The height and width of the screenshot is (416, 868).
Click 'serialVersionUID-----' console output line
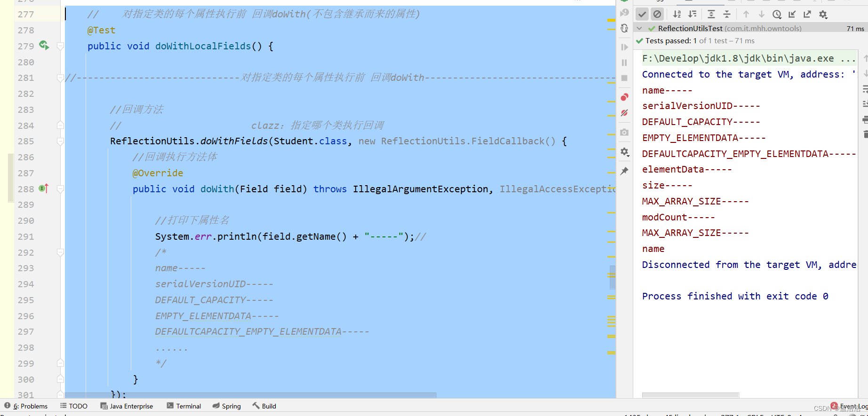click(701, 106)
